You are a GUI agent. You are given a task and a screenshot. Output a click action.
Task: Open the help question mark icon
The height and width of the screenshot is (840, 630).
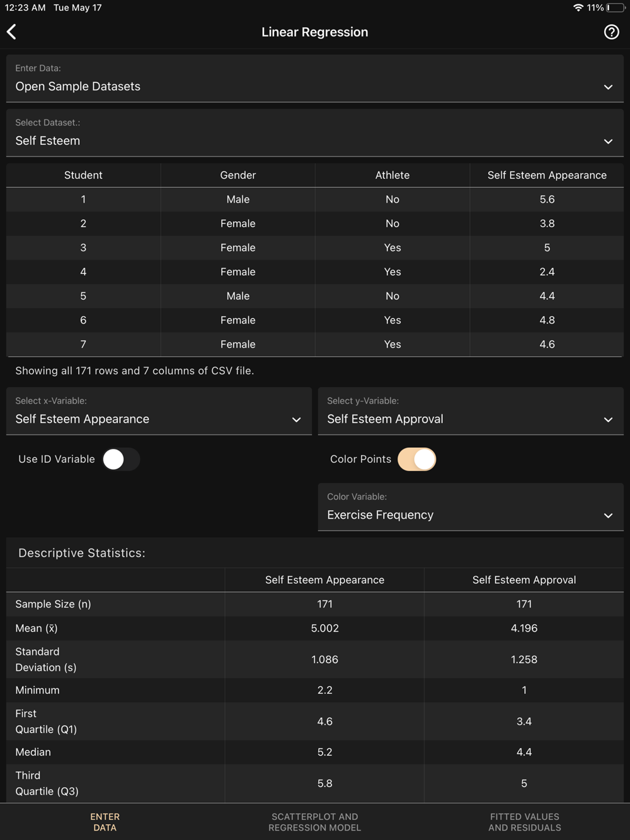[x=611, y=32]
